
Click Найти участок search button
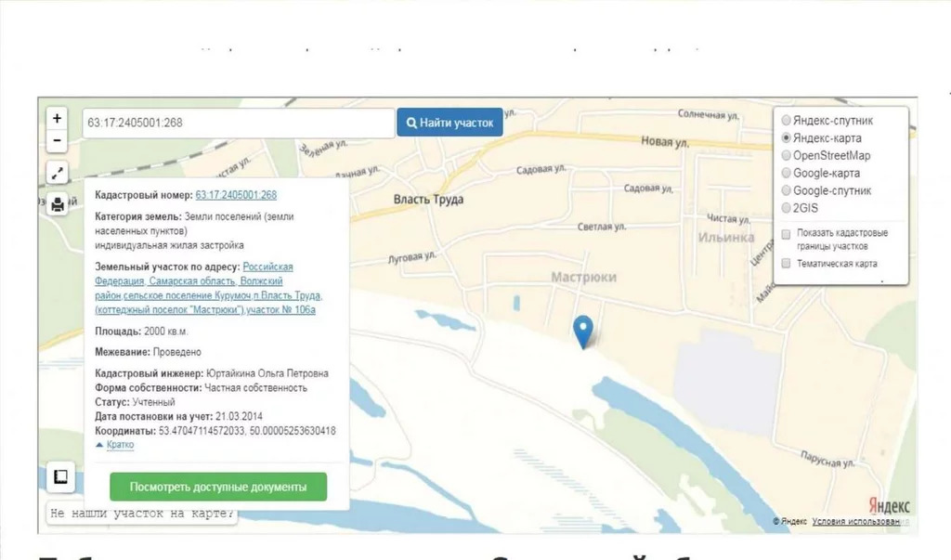[x=450, y=123]
